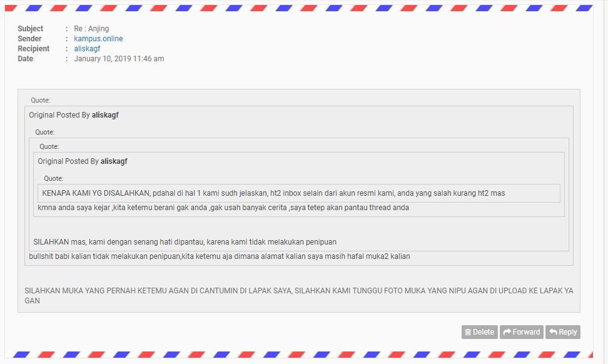
Task: Click the quoted line starting 'KENAPA KAMI YG DISALAHKAN'
Action: (273, 193)
